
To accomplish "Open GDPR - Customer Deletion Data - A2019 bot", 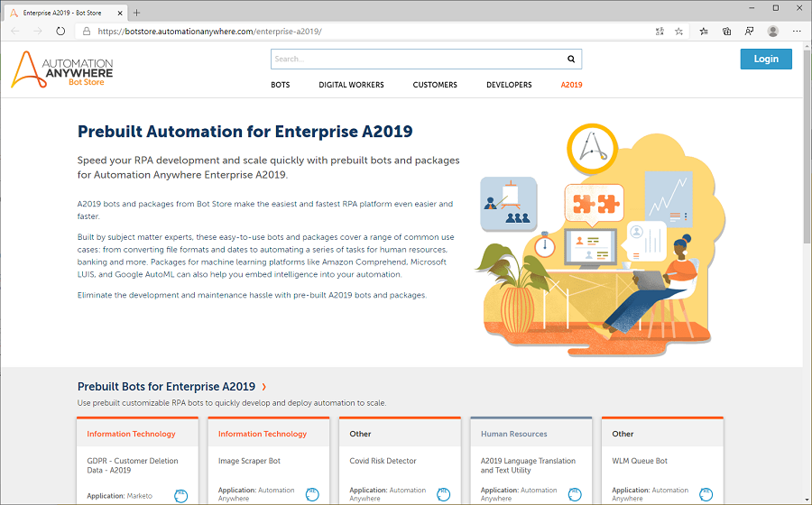I will [133, 465].
